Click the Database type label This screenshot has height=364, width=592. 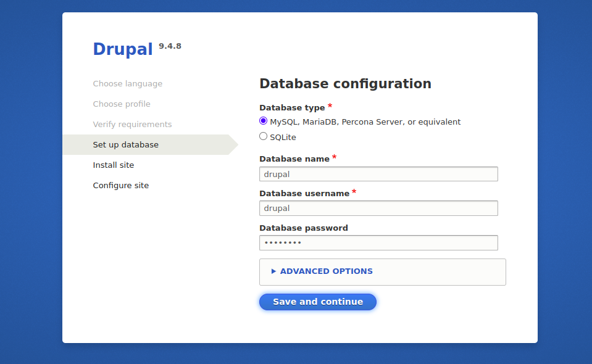[x=292, y=108]
